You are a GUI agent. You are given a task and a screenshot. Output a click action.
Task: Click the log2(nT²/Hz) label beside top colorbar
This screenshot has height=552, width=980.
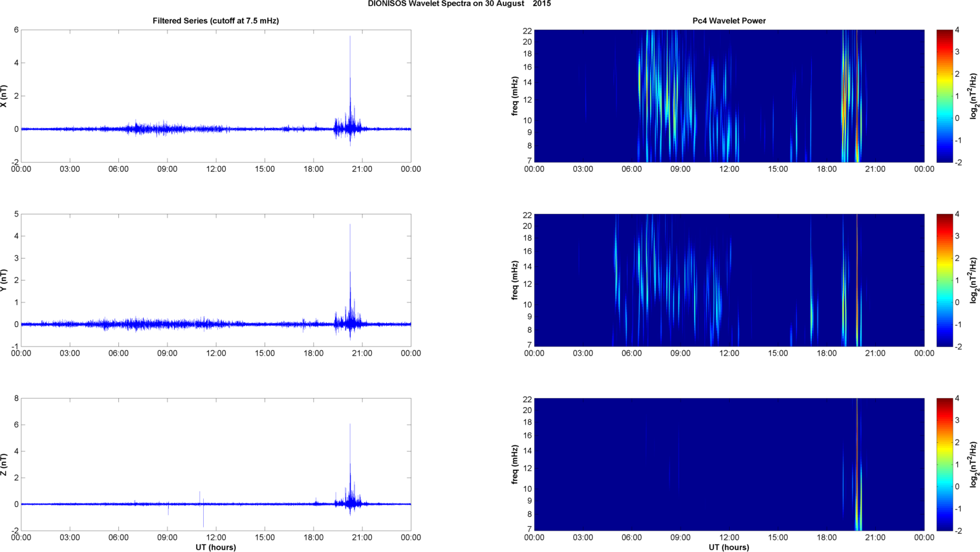point(974,96)
